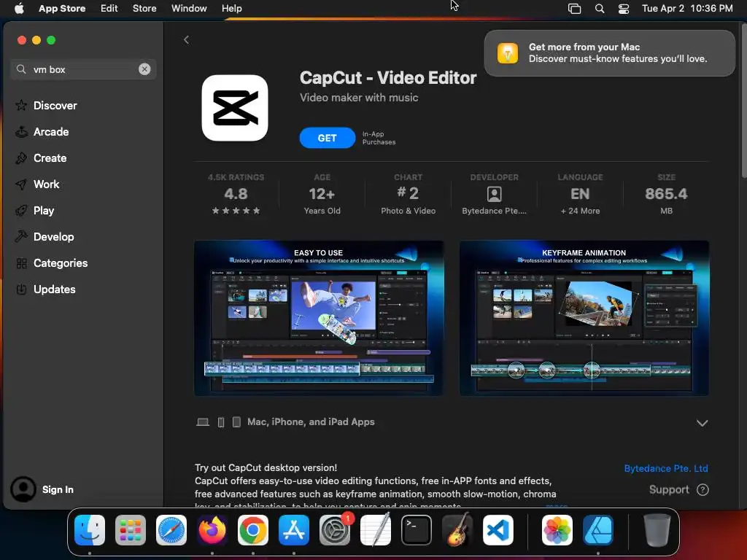This screenshot has width=747, height=560.
Task: Open the Store menu
Action: 144,8
